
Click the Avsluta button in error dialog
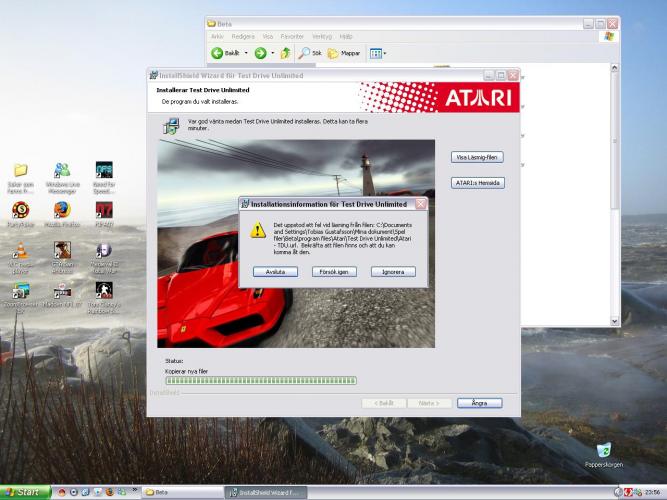pos(275,271)
